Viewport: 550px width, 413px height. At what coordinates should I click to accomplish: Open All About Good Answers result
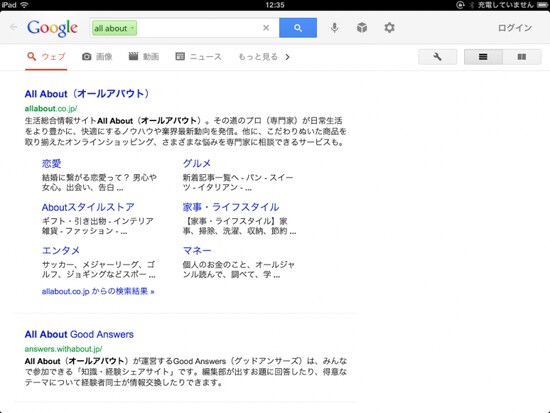(x=79, y=334)
